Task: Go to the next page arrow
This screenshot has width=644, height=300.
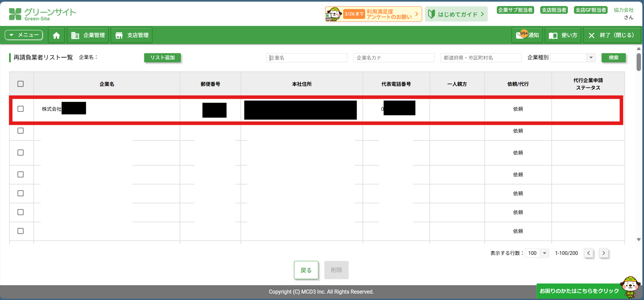Action: click(x=604, y=253)
